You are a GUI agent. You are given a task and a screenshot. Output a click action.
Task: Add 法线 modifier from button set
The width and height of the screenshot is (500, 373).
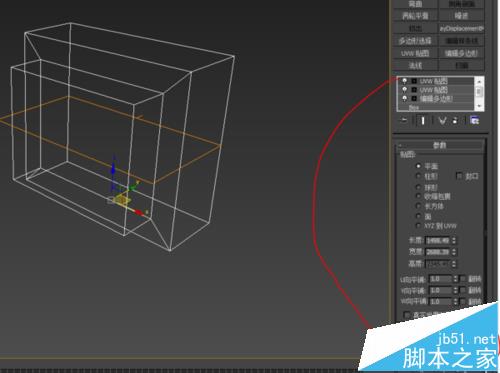click(x=415, y=66)
